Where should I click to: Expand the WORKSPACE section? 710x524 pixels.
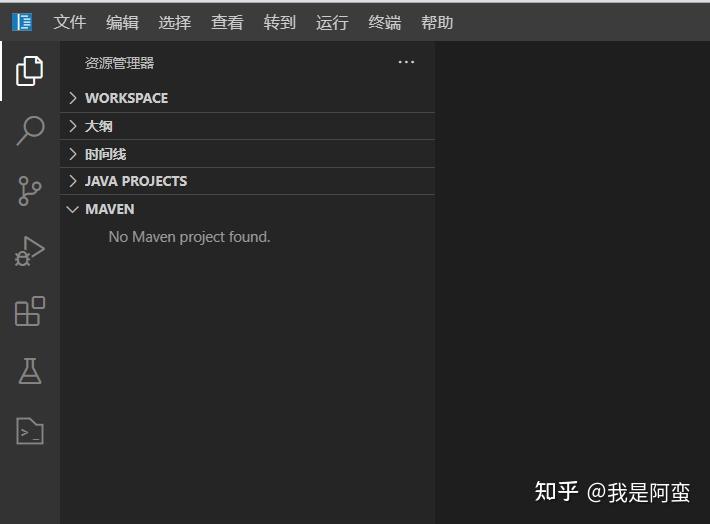248,98
